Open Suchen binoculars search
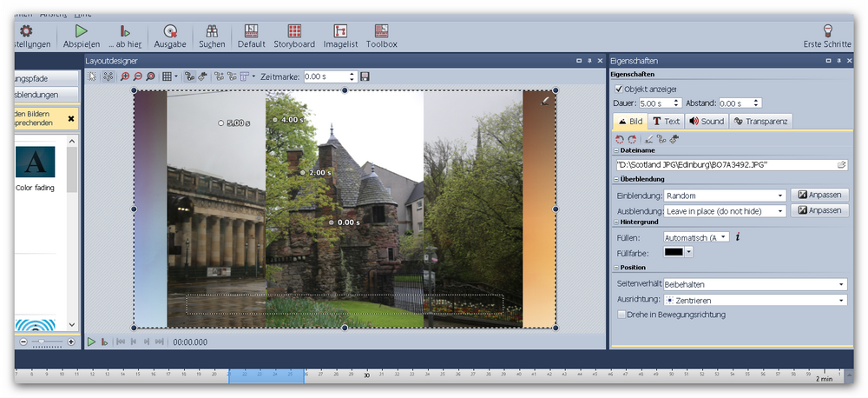The width and height of the screenshot is (868, 398). point(211,31)
